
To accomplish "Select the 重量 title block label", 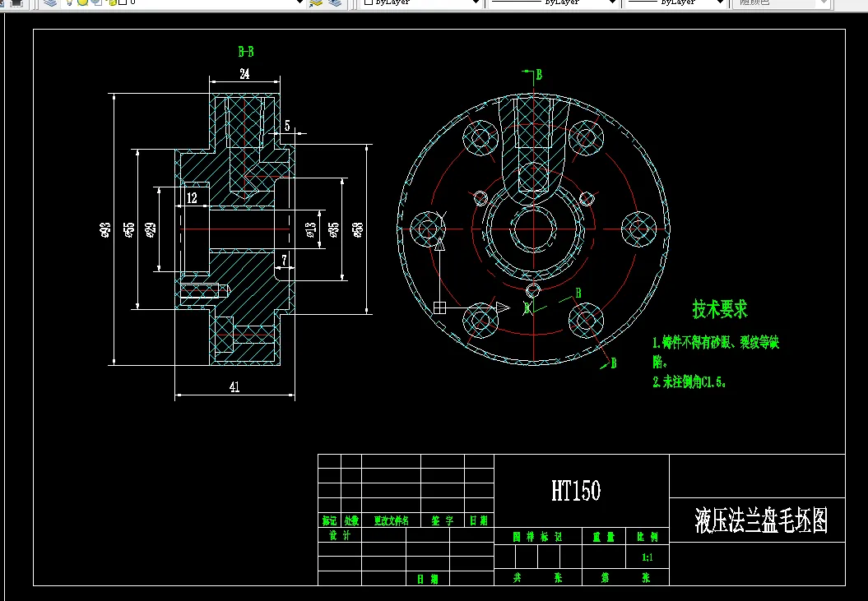I will [603, 537].
